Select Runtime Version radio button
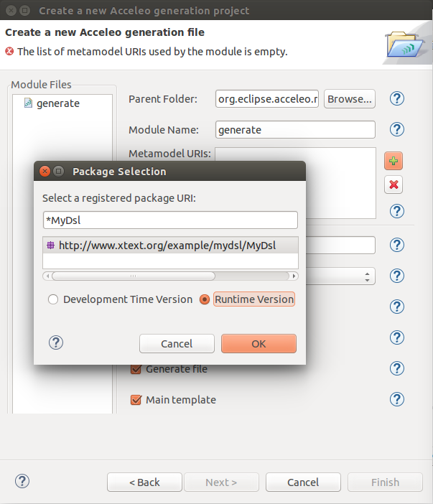The width and height of the screenshot is (433, 504). [205, 299]
